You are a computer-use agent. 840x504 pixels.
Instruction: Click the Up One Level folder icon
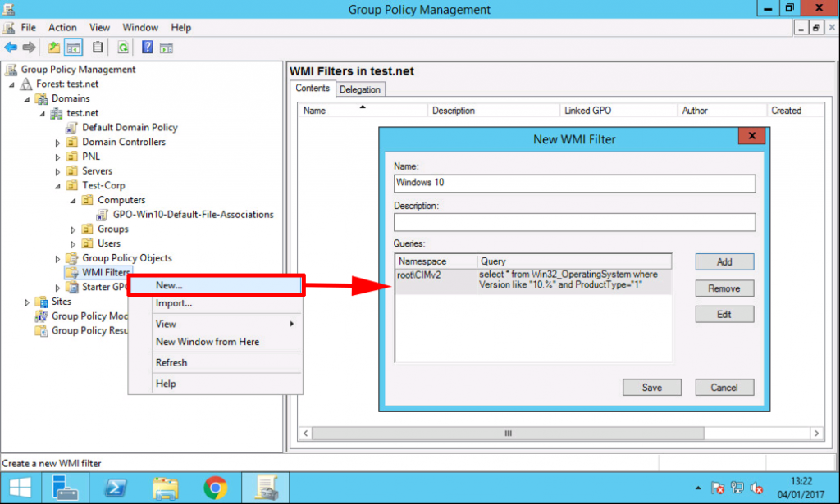point(54,48)
